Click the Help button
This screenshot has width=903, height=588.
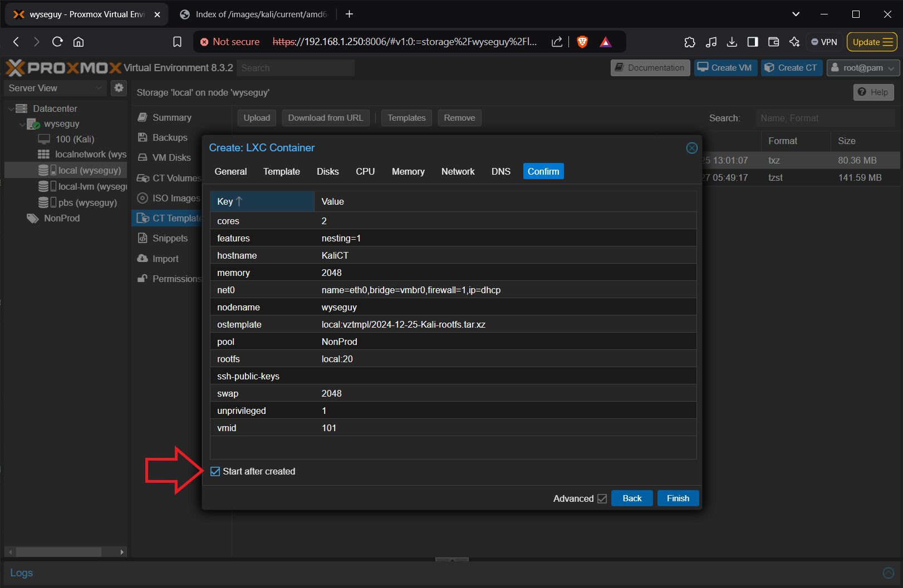coord(873,92)
